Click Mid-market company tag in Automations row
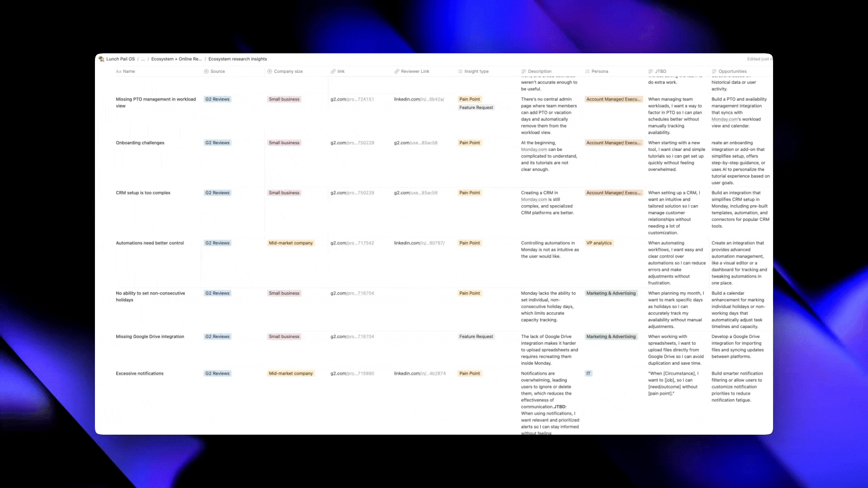Screen dimensions: 868x488 pos(291,243)
